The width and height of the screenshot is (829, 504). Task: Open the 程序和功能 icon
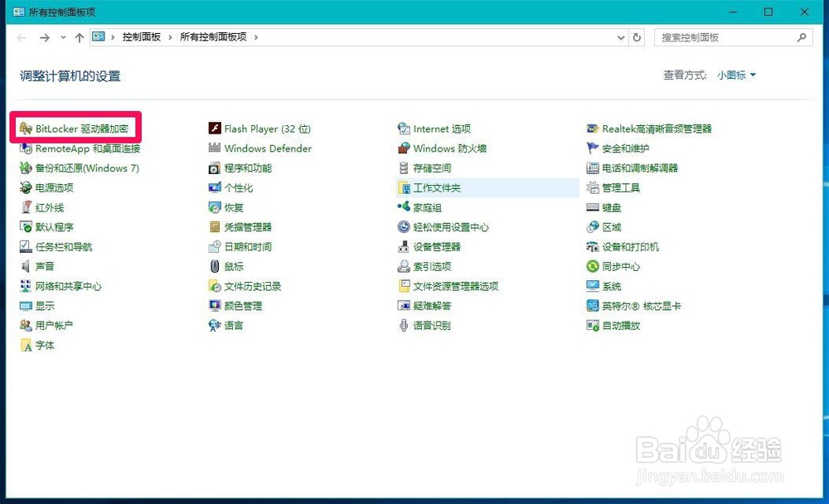215,168
